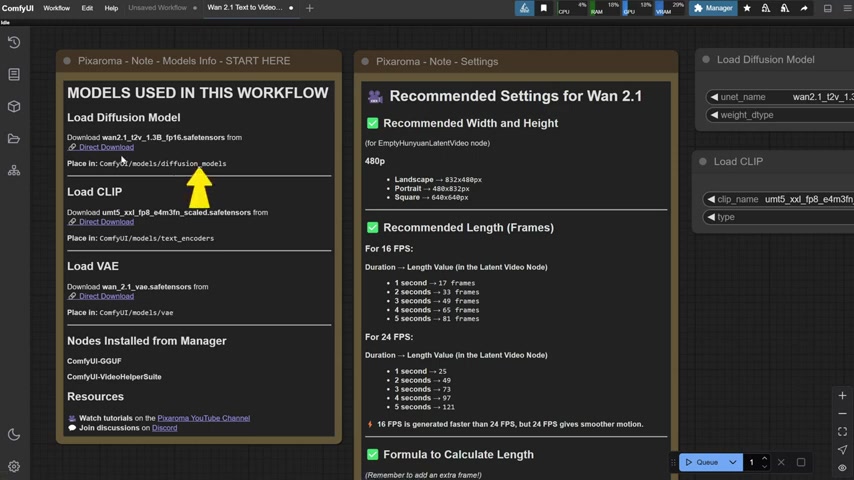Open settings gear in left sidebar
Screen dimensions: 854x480
[x=14, y=466]
